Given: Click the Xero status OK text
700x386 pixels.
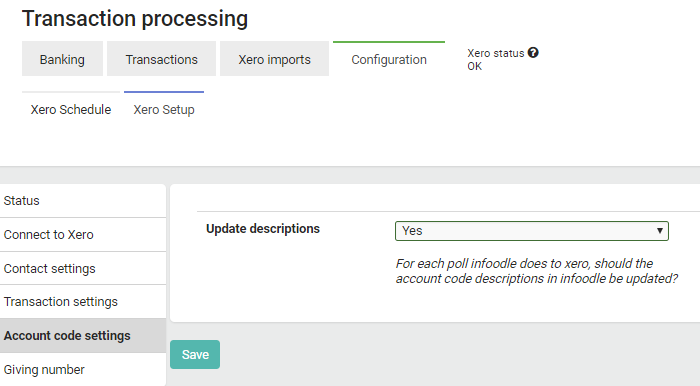Looking at the screenshot, I should point(475,66).
